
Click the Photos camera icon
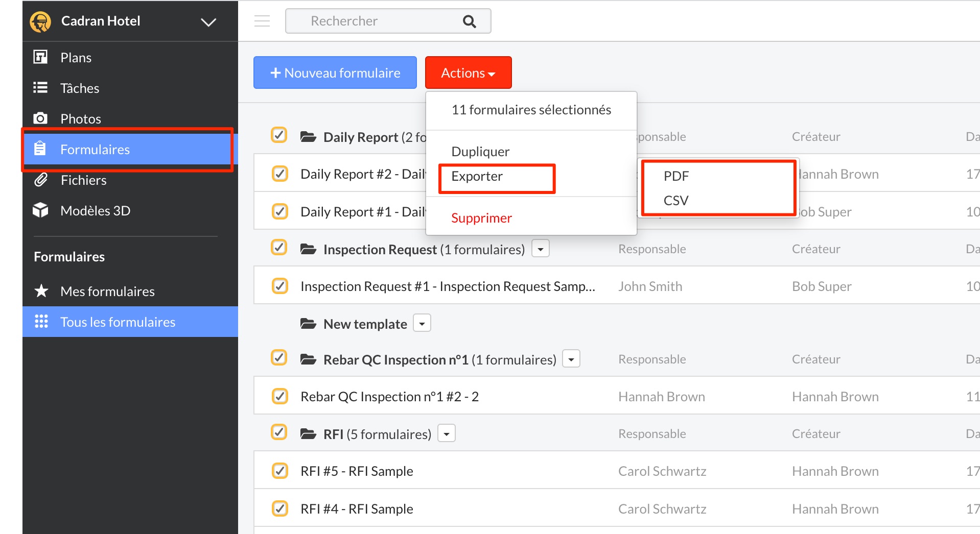[x=40, y=118]
